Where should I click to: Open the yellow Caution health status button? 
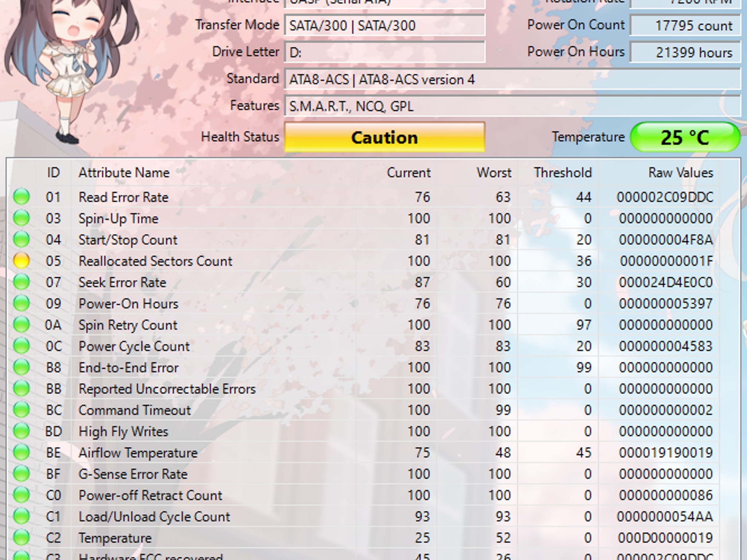click(384, 137)
